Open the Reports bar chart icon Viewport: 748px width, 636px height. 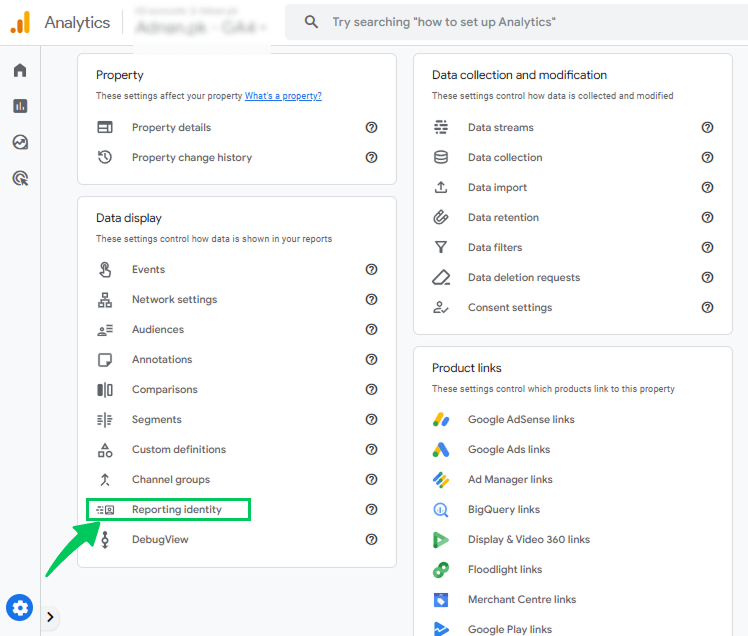pyautogui.click(x=20, y=106)
